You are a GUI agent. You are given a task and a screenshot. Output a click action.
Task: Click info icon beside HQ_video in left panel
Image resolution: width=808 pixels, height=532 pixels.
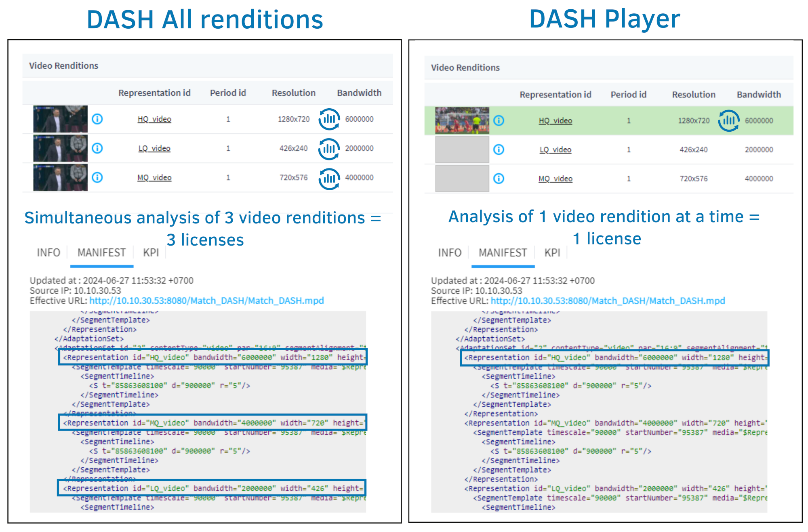(97, 119)
